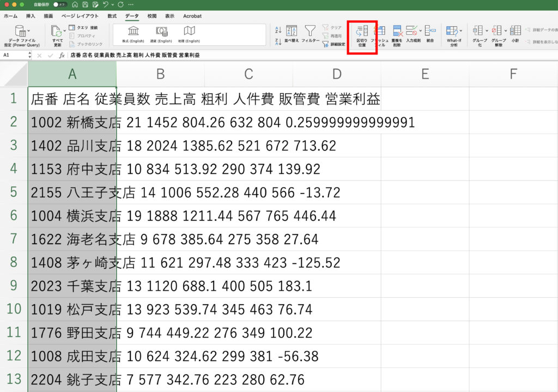Click the クエリ 接続 button
Screen dimensions: 558x392
pos(83,27)
